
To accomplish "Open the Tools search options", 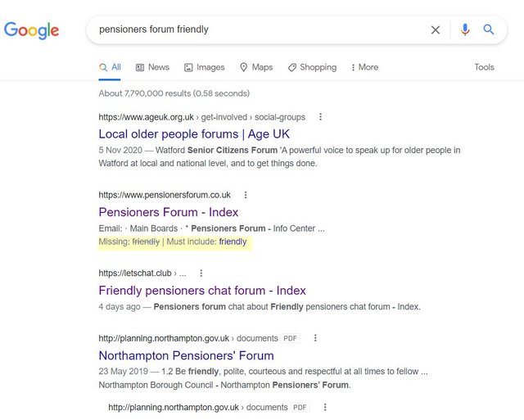I will pyautogui.click(x=484, y=67).
